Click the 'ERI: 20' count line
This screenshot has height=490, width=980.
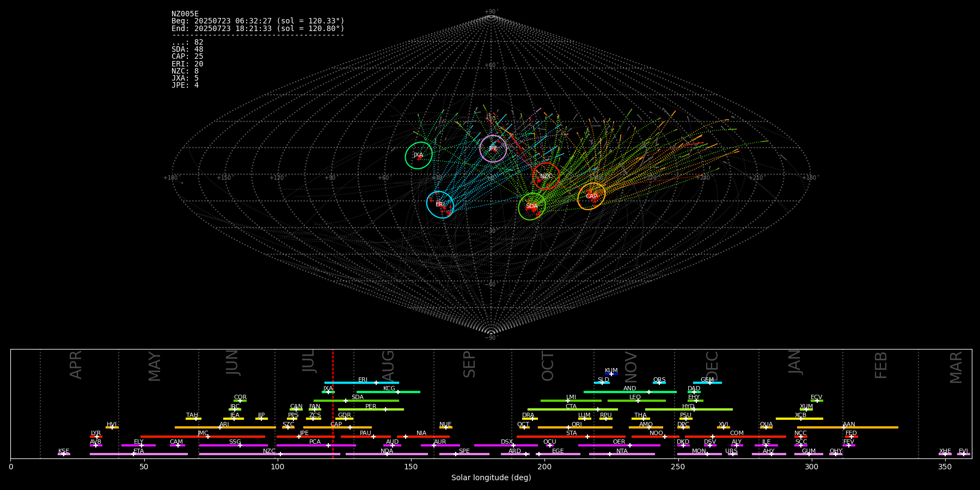187,64
